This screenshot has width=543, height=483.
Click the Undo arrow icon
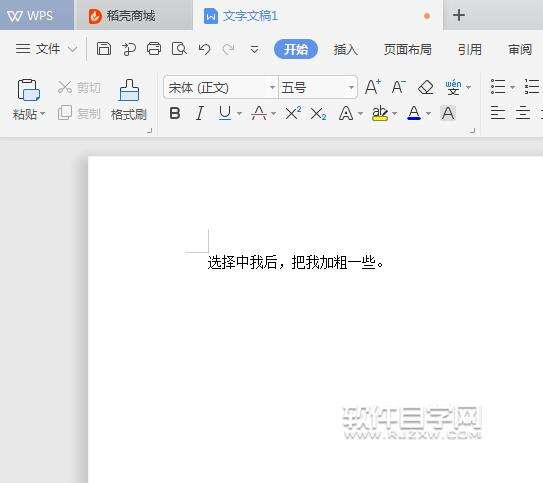click(204, 49)
